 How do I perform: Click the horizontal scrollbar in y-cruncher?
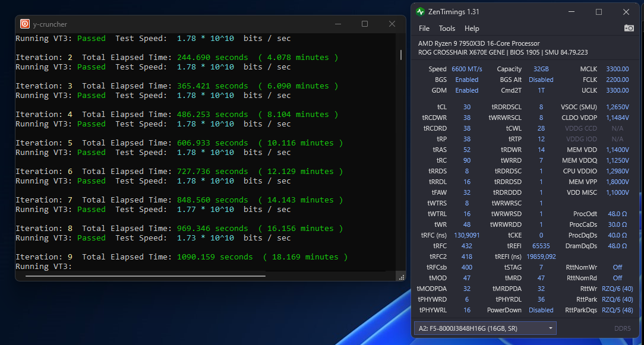[x=146, y=276]
